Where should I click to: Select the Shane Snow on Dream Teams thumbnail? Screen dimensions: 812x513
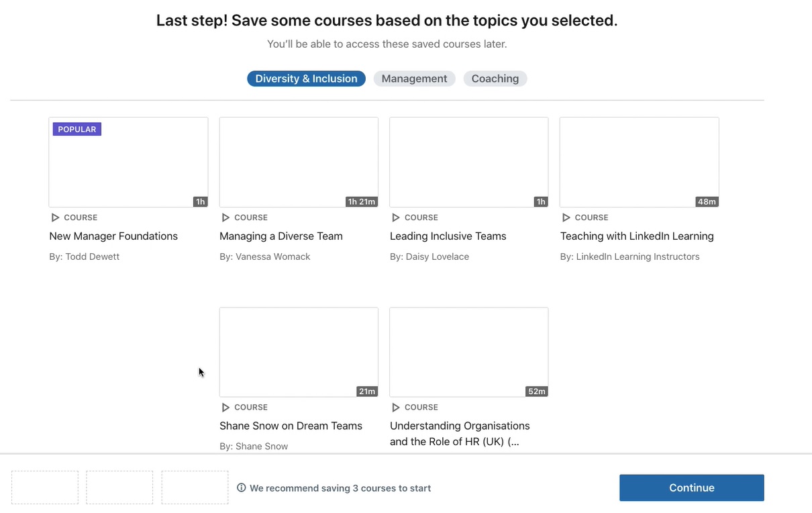299,352
